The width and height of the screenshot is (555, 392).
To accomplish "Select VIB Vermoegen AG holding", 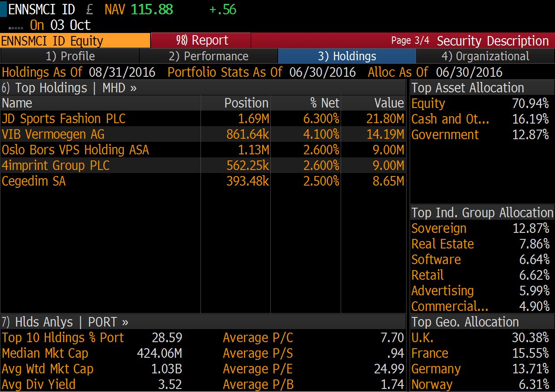I will click(x=203, y=134).
